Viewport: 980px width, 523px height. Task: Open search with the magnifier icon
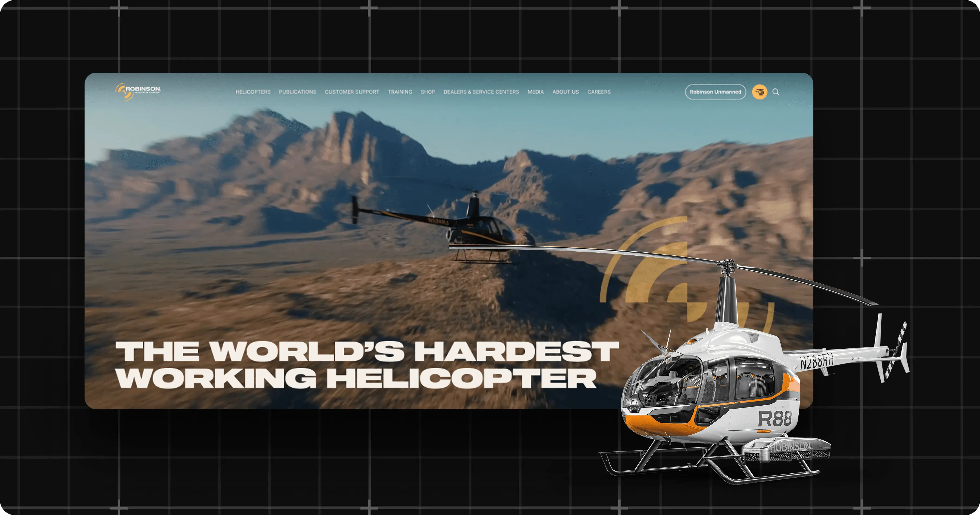[x=776, y=92]
